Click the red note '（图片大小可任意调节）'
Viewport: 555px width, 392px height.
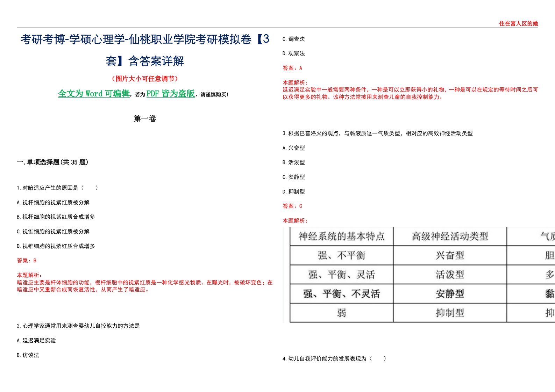(145, 79)
